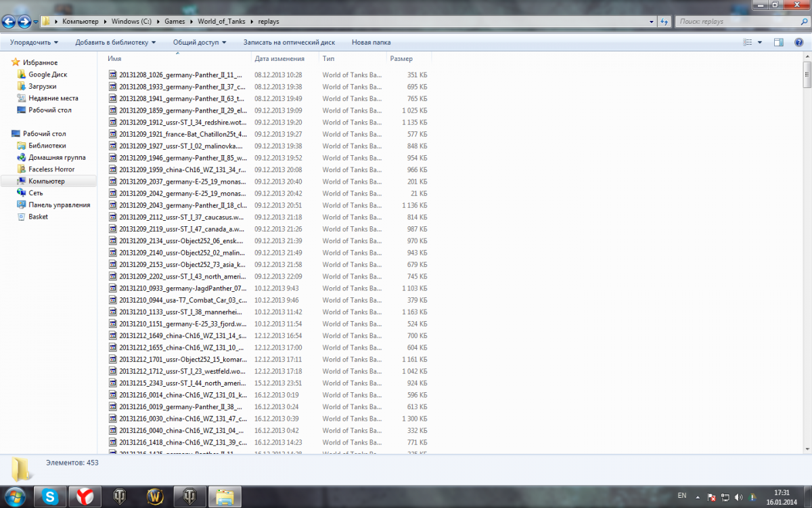
Task: Click the scrollbar down arrow of file list
Action: click(807, 448)
